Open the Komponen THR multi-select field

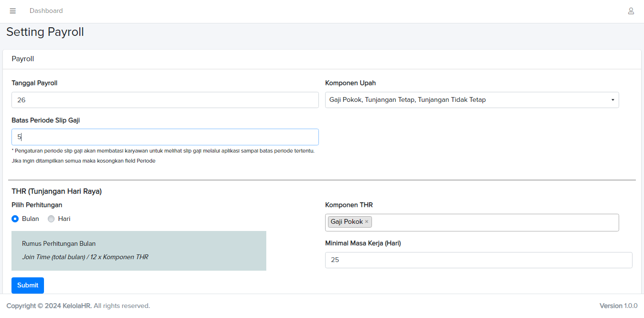(492, 222)
